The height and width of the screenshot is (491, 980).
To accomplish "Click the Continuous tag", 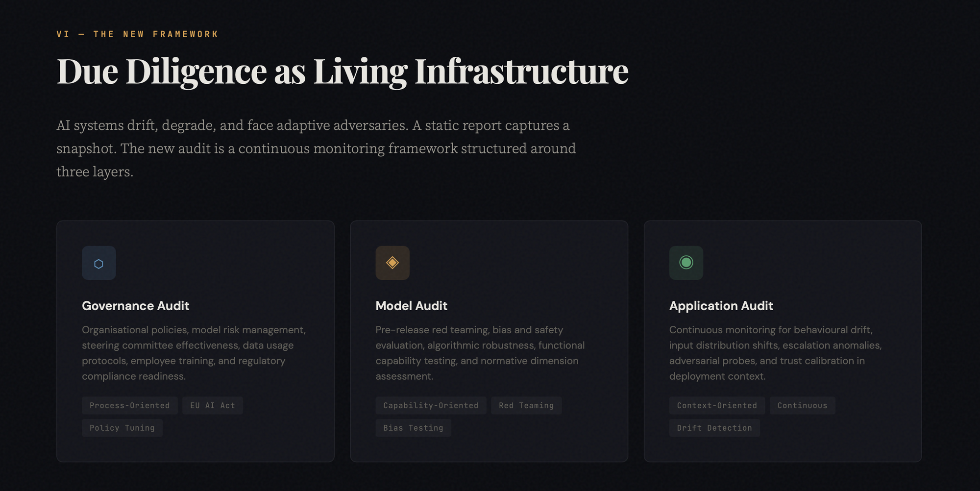I will (802, 406).
